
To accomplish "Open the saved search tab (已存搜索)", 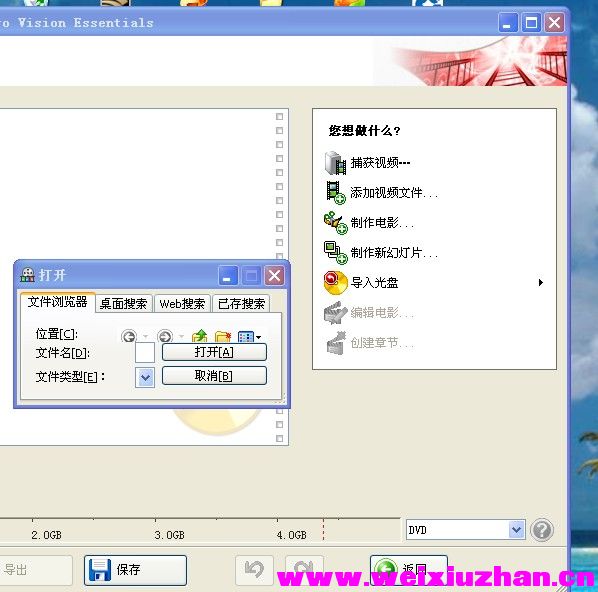I will pyautogui.click(x=241, y=304).
